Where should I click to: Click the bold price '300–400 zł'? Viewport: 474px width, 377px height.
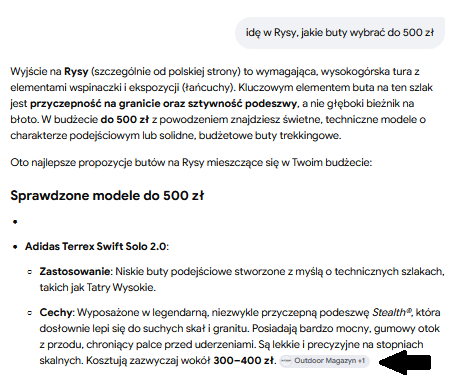click(244, 361)
